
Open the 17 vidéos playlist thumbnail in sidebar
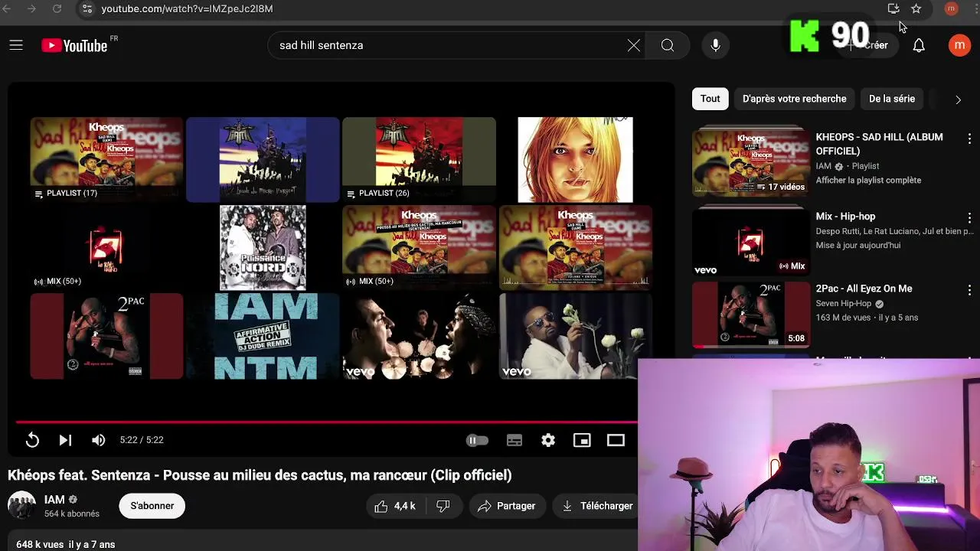pos(751,163)
